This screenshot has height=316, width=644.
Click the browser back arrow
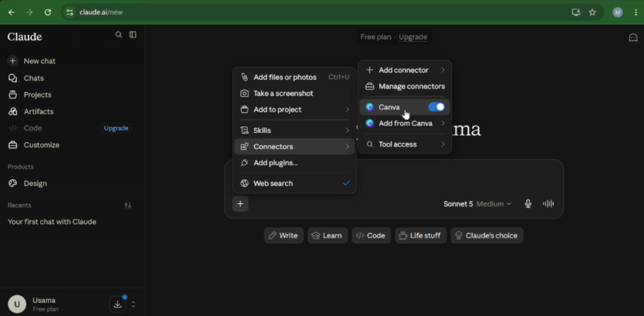point(11,13)
